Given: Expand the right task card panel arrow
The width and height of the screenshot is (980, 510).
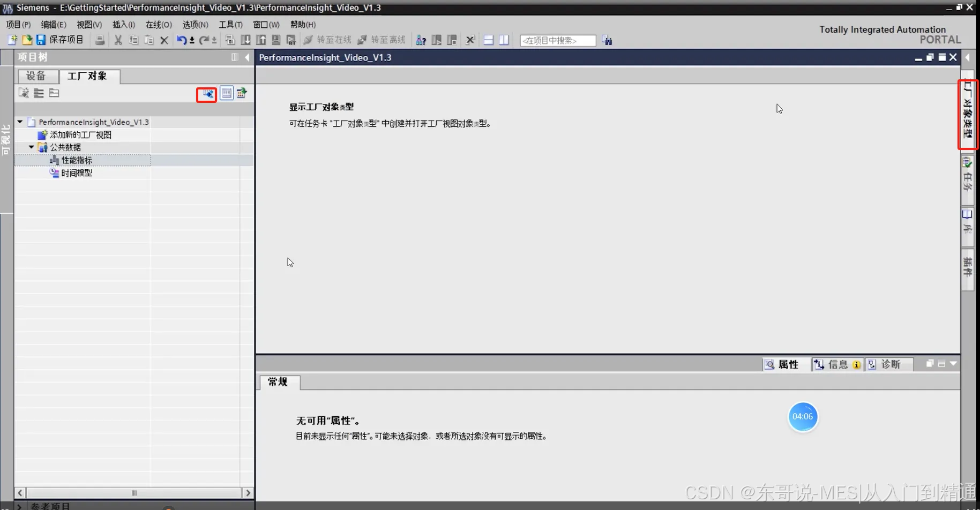Looking at the screenshot, I should 968,57.
